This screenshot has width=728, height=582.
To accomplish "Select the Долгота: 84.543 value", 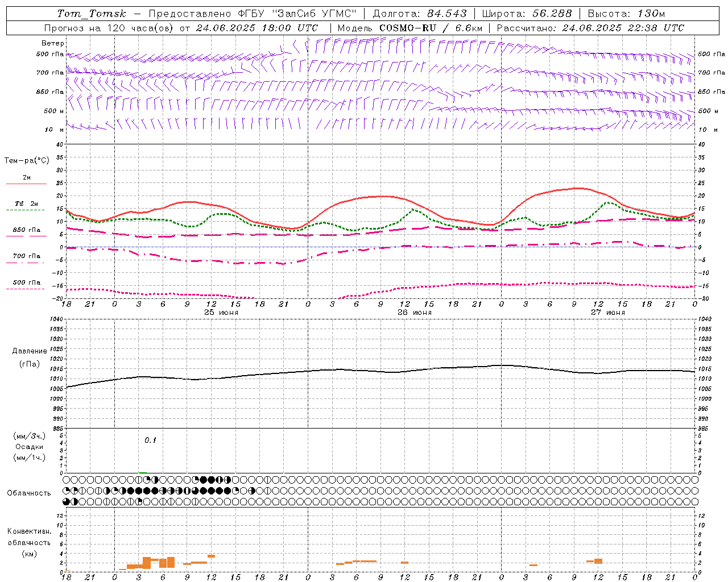I will 420,14.
